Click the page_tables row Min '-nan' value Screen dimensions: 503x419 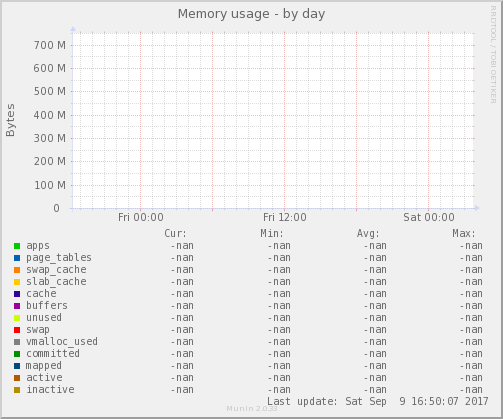point(279,258)
